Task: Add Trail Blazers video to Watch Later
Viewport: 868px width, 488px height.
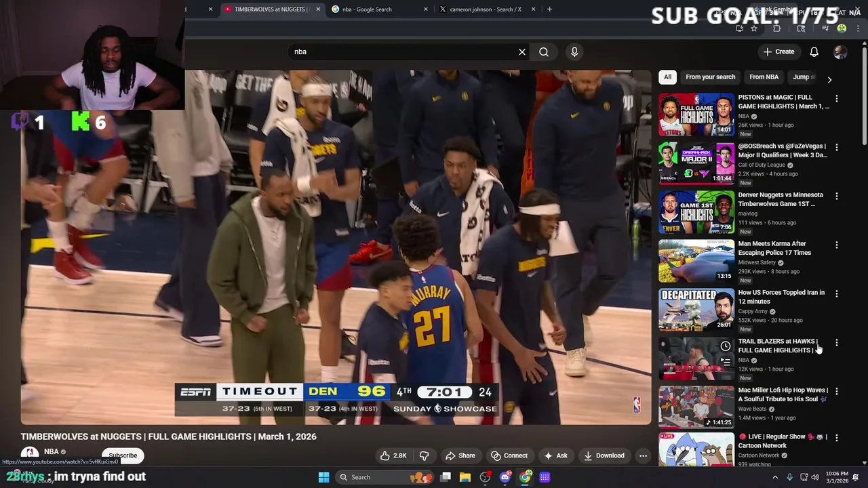Action: point(725,346)
